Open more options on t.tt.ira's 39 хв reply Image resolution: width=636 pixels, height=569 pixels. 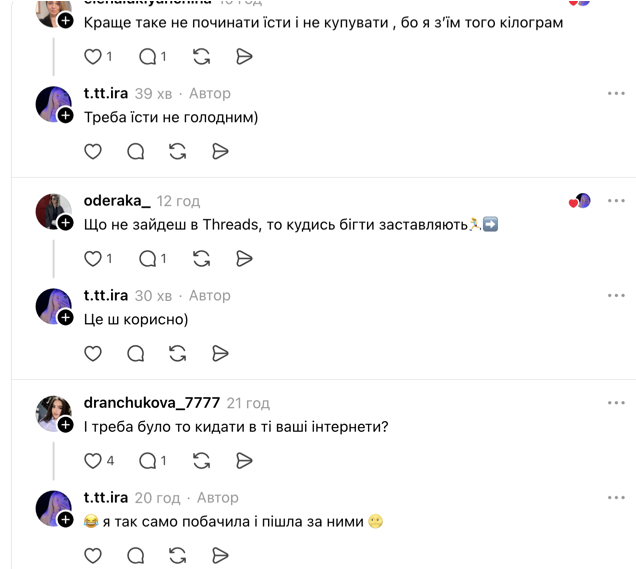616,93
